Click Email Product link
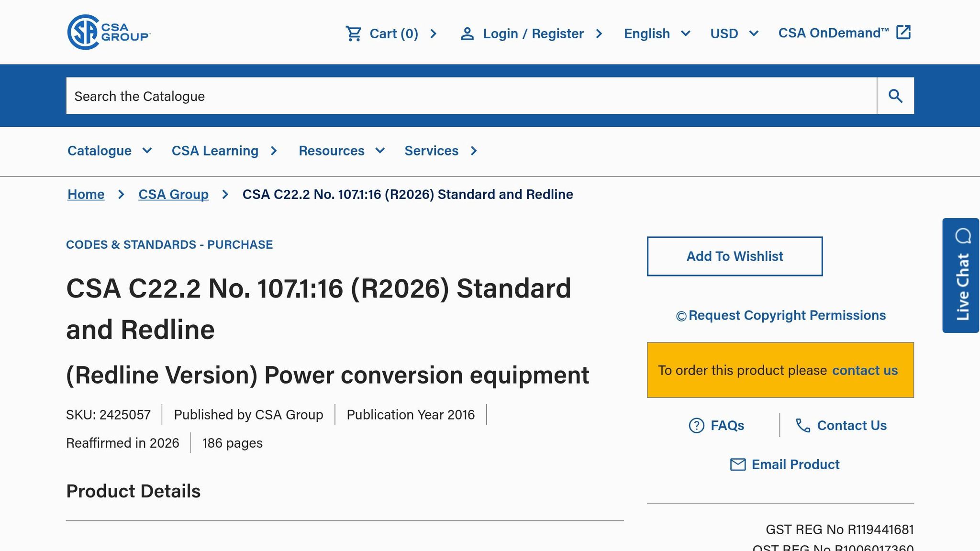This screenshot has width=980, height=551. 795,464
